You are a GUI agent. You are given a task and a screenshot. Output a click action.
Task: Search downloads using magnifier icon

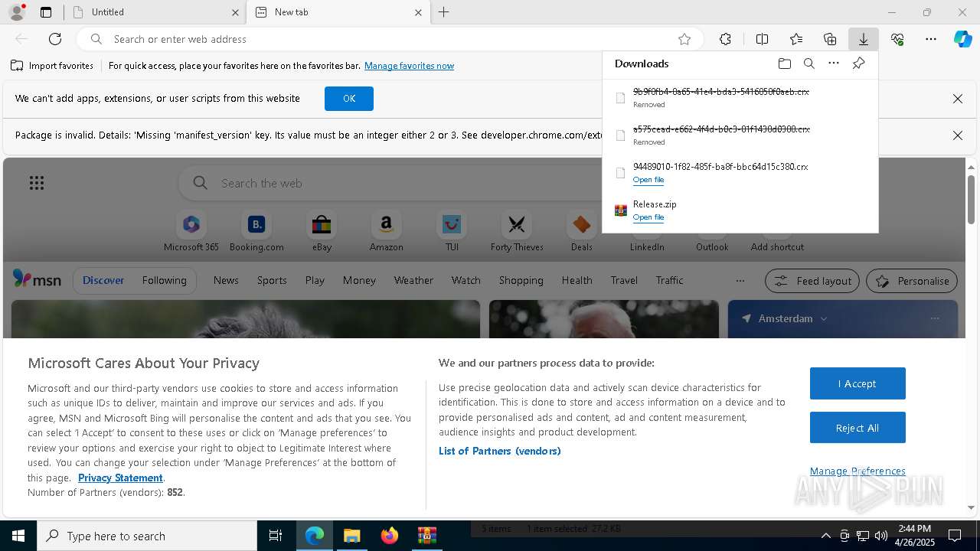point(808,64)
